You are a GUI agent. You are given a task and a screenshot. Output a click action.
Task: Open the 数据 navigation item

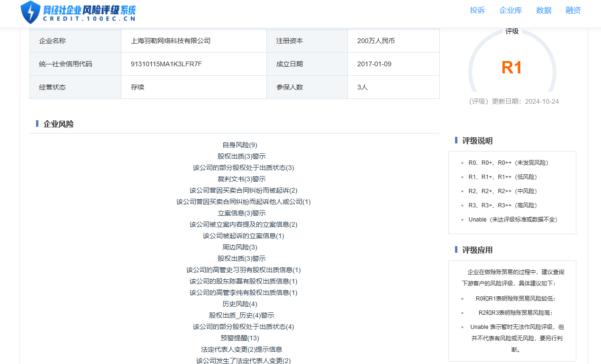[544, 10]
